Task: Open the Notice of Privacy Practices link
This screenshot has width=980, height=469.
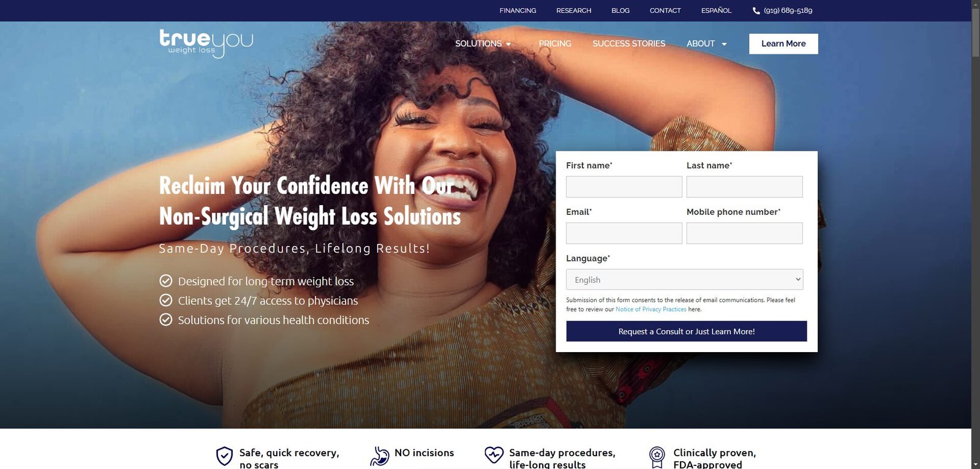Action: pyautogui.click(x=650, y=309)
